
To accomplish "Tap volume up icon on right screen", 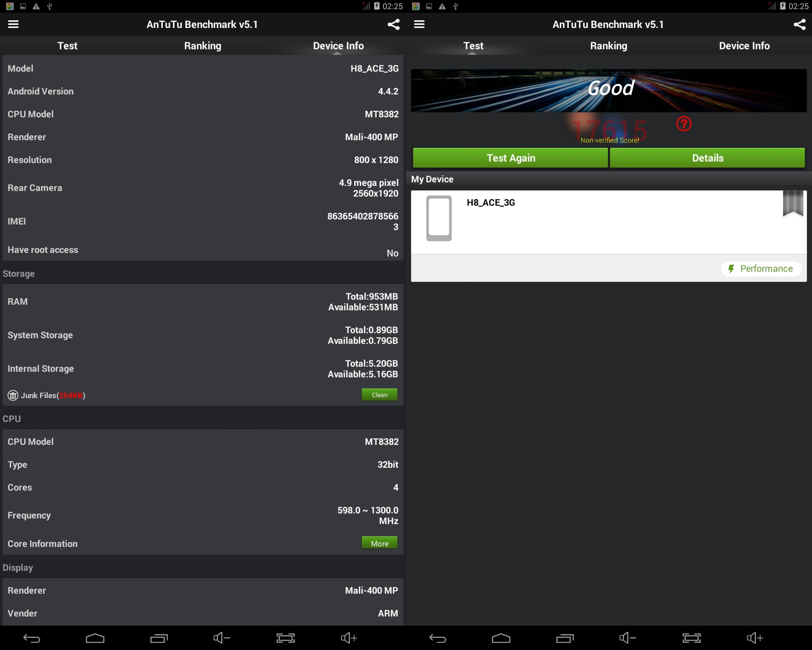I will pyautogui.click(x=755, y=638).
